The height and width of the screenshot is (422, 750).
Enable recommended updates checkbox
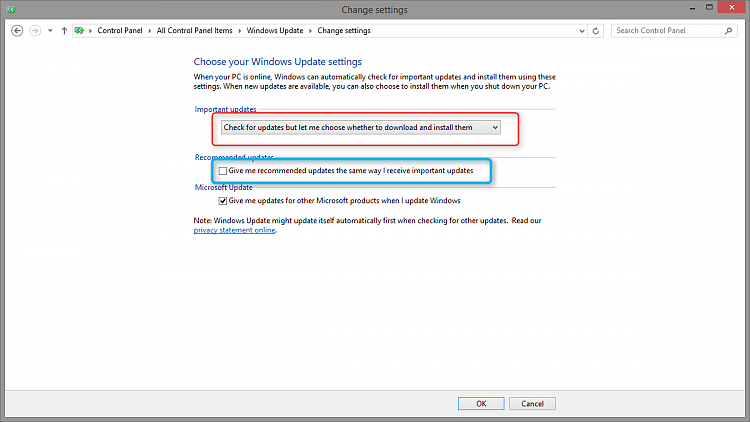(x=223, y=171)
